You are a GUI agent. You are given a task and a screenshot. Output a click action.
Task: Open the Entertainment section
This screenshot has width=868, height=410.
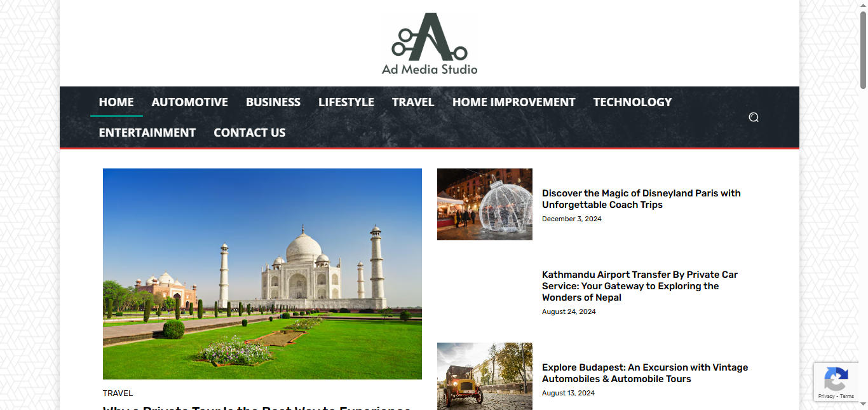[147, 132]
